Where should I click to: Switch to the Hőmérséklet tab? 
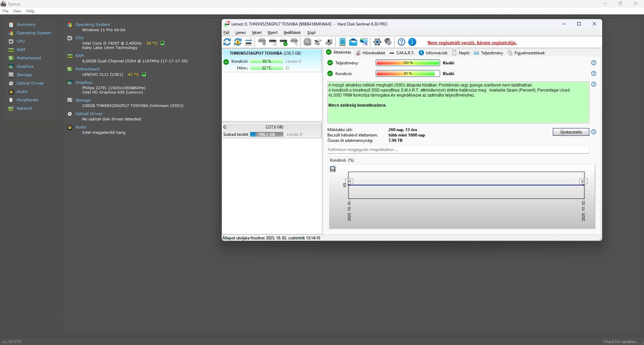point(371,53)
